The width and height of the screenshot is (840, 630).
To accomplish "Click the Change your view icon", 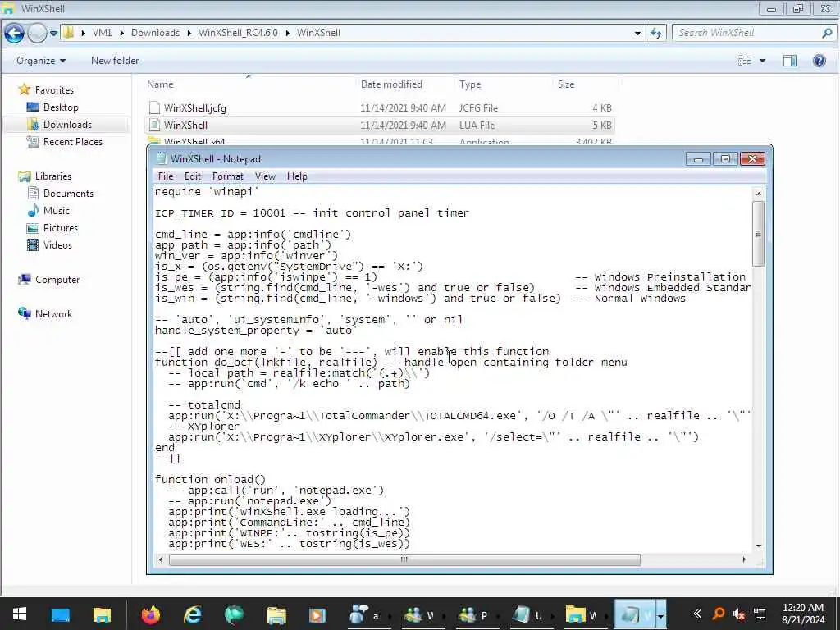I will click(x=745, y=61).
